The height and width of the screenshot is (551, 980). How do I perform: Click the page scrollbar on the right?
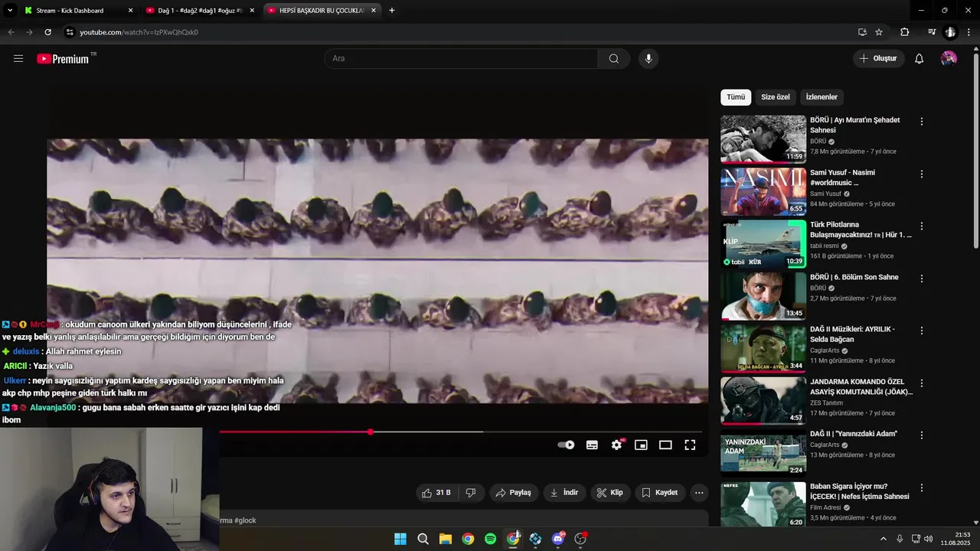[976, 150]
